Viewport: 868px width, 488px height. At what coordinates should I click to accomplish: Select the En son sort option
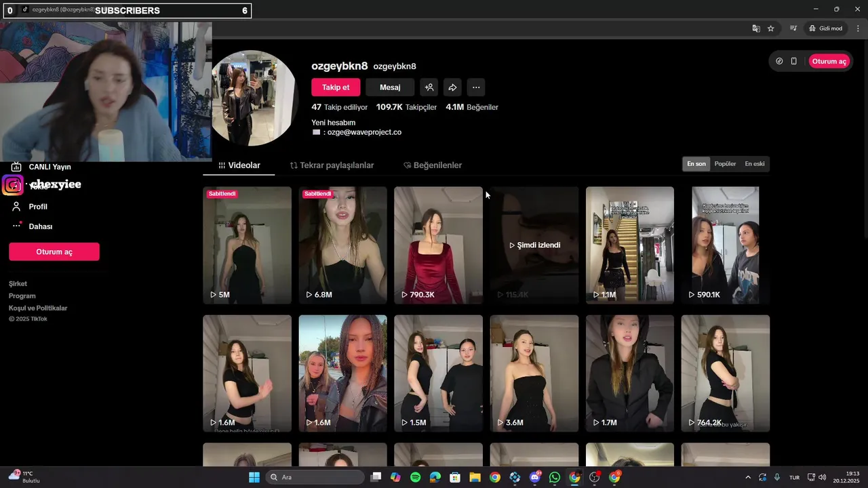(696, 164)
